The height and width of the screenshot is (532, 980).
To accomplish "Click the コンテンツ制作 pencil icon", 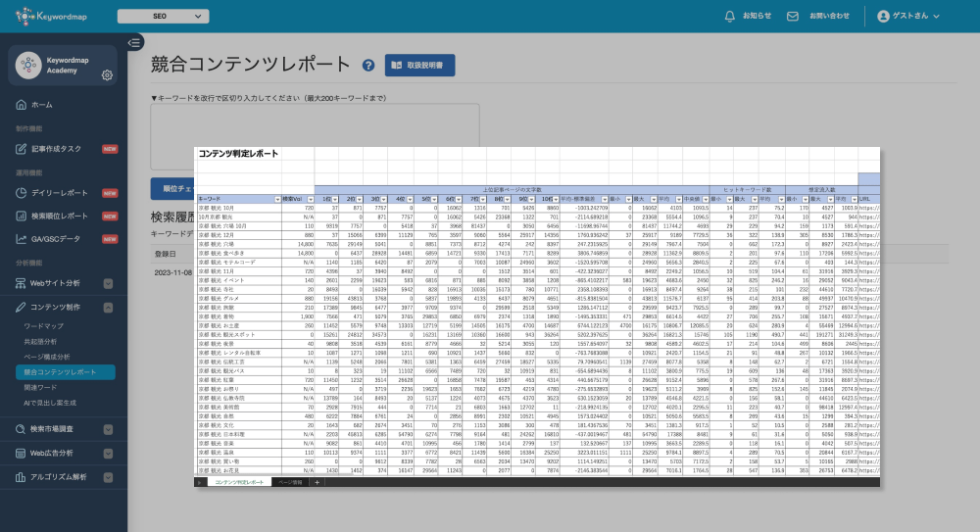I will [22, 308].
